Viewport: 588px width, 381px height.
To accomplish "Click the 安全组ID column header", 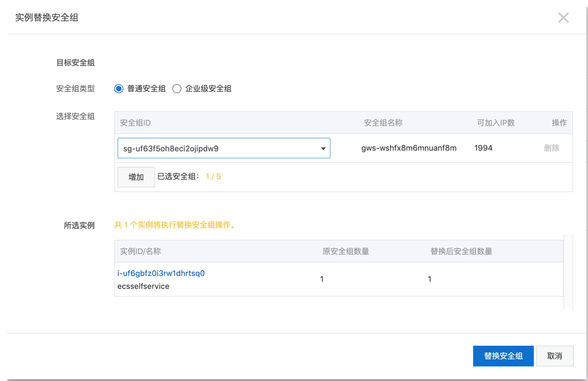I will point(135,123).
